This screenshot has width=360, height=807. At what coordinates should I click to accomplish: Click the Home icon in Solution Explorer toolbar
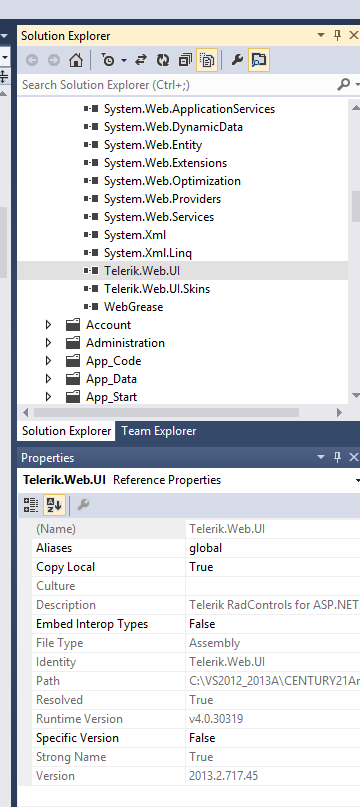click(76, 60)
